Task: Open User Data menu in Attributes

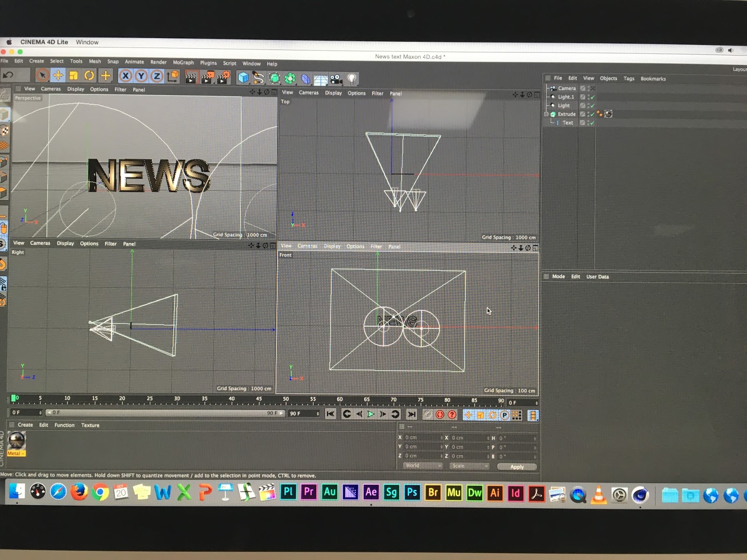Action: point(598,277)
